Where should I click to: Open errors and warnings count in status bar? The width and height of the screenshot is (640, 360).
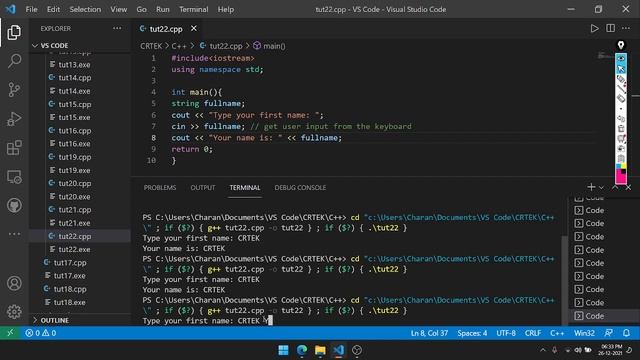(x=40, y=333)
